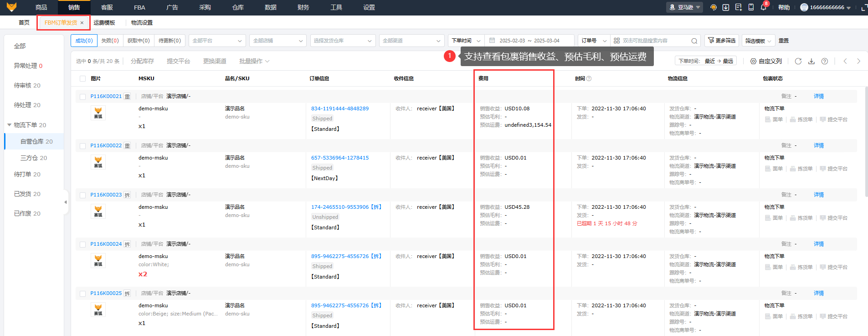868x336 pixels.
Task: Open the 全部店铺 store dropdown
Action: (x=278, y=41)
